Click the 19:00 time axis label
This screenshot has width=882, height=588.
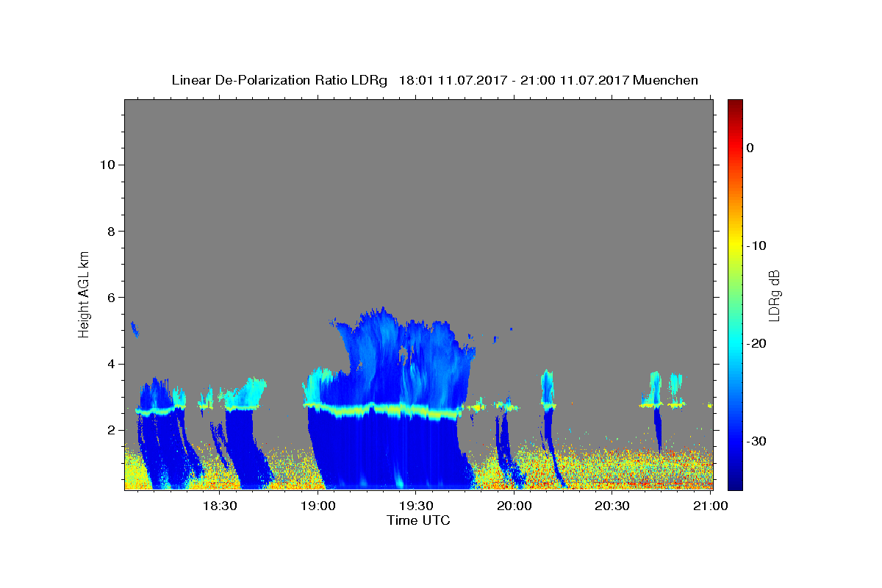pos(318,506)
